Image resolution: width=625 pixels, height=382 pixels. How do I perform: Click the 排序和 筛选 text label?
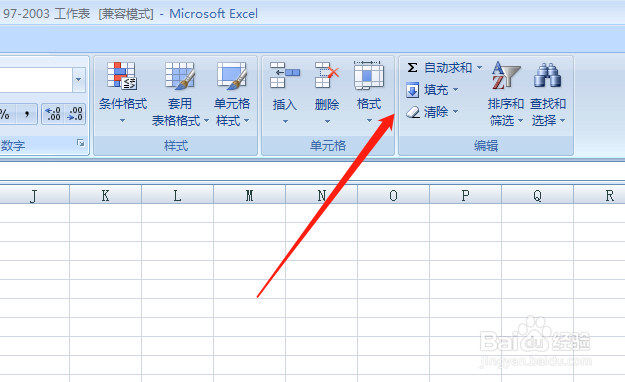[505, 112]
